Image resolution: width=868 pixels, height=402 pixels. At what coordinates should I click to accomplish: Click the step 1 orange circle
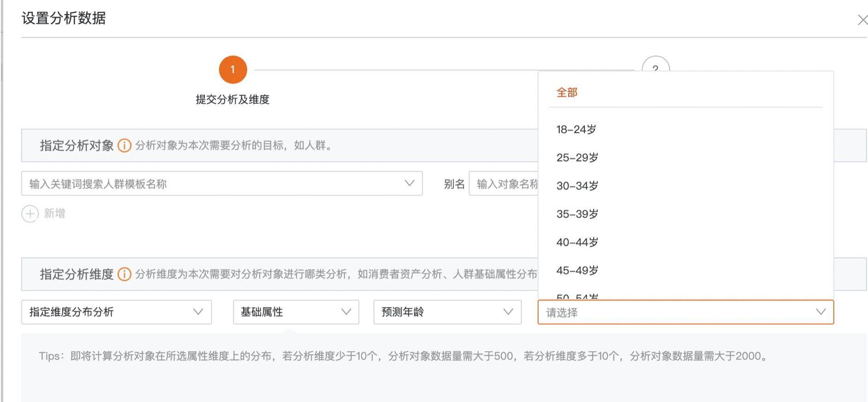tap(232, 70)
